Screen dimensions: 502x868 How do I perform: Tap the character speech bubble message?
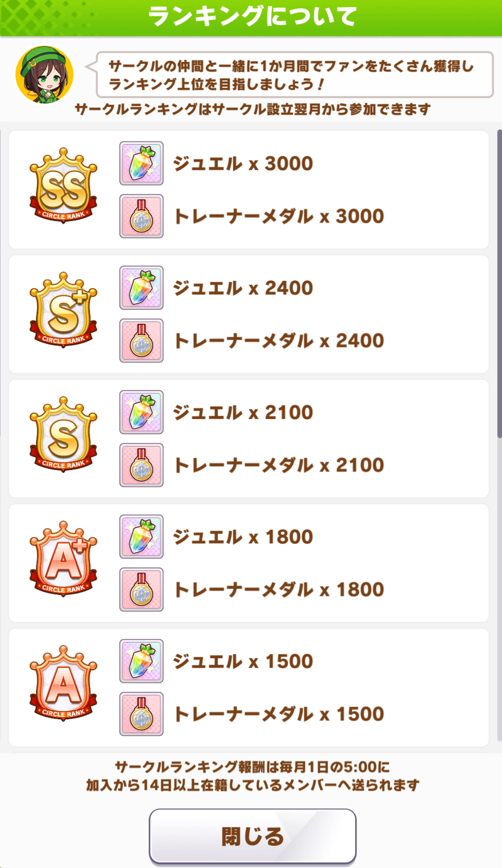pyautogui.click(x=295, y=74)
